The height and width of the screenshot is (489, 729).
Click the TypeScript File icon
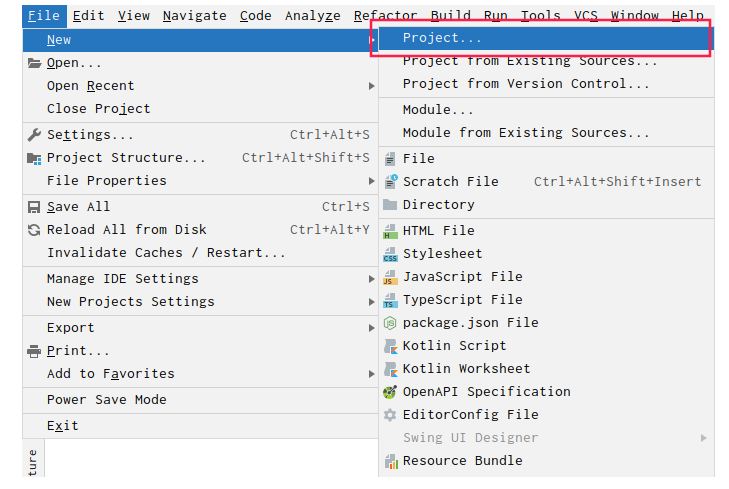(390, 300)
